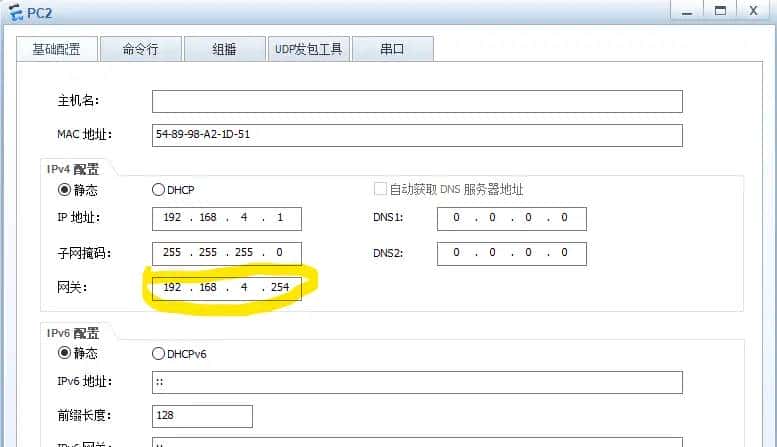Open the 串口 tab
Viewport: 777px width, 447px height.
392,49
